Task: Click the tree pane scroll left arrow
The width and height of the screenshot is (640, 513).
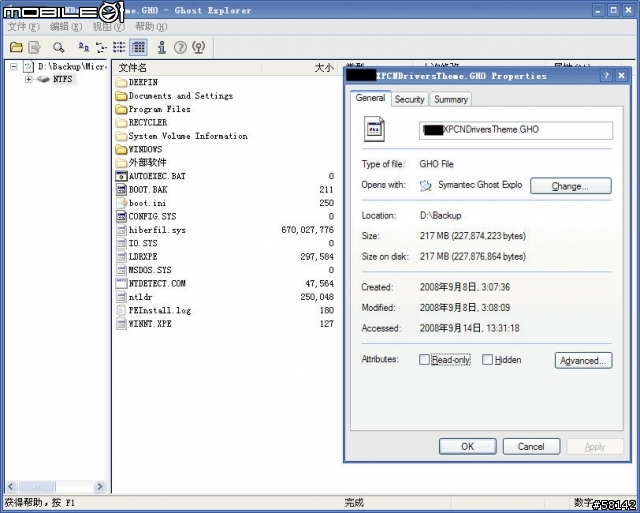Action: tap(11, 486)
